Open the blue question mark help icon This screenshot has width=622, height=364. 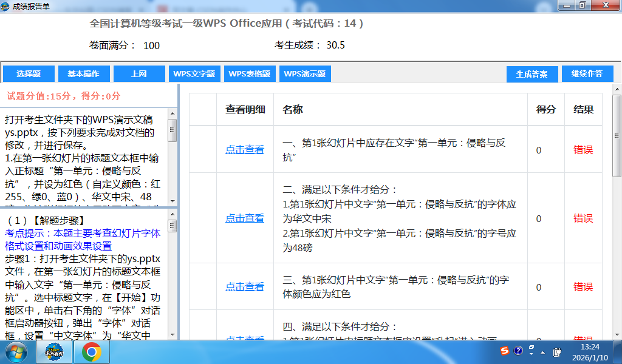tap(518, 351)
